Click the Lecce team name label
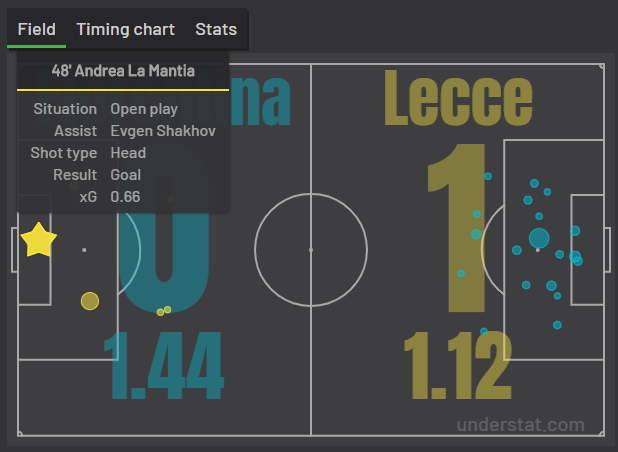 pos(458,98)
